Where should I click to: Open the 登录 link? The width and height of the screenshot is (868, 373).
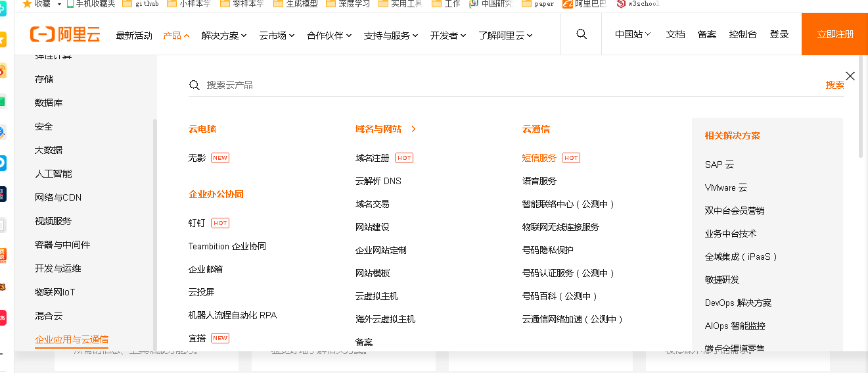[779, 34]
